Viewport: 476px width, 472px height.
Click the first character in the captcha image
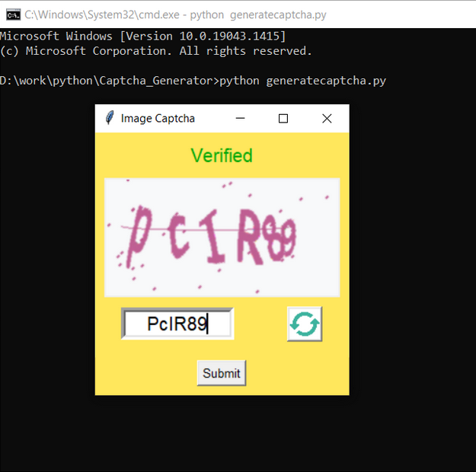pos(139,234)
